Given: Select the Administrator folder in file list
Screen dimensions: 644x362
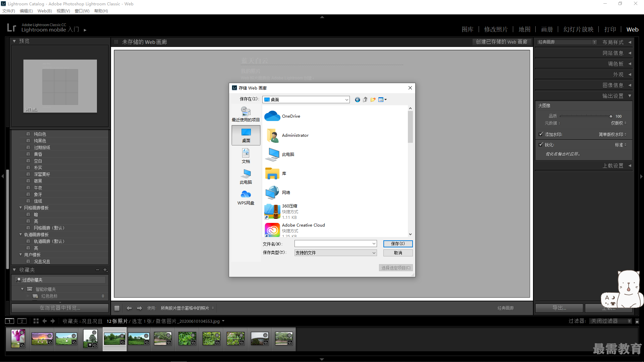Looking at the screenshot, I should (286, 135).
